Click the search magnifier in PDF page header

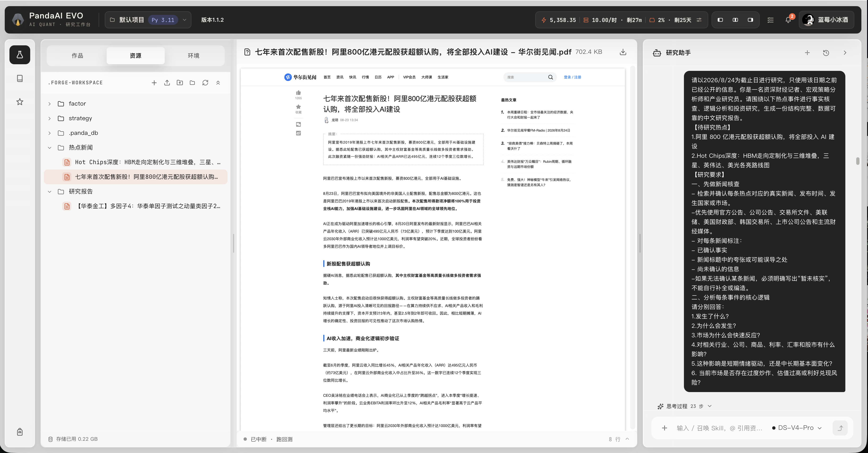tap(550, 77)
